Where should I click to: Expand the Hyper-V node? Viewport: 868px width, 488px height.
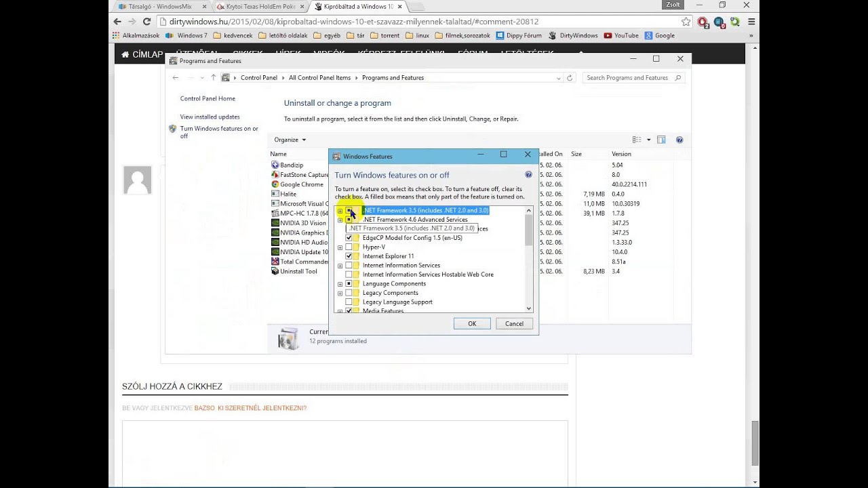(x=340, y=247)
